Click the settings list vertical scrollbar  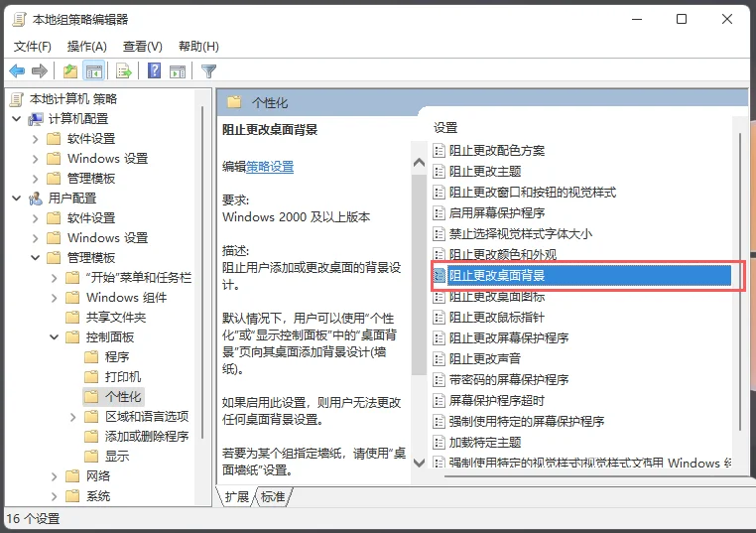pos(740,282)
